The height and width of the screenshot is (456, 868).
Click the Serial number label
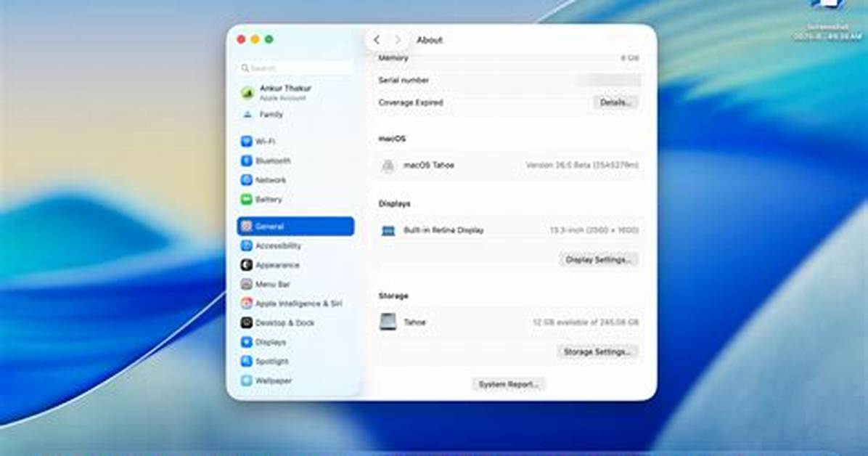pyautogui.click(x=404, y=81)
